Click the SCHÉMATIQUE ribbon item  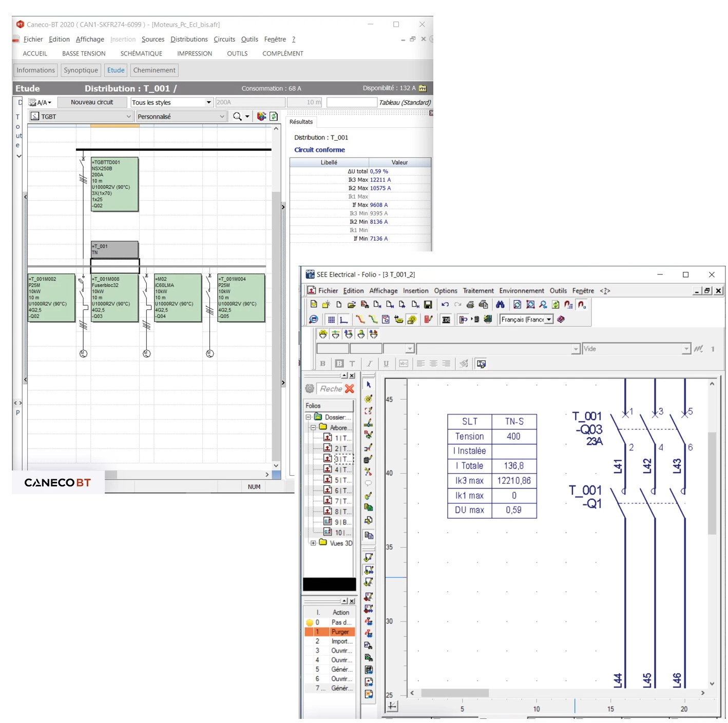(141, 54)
